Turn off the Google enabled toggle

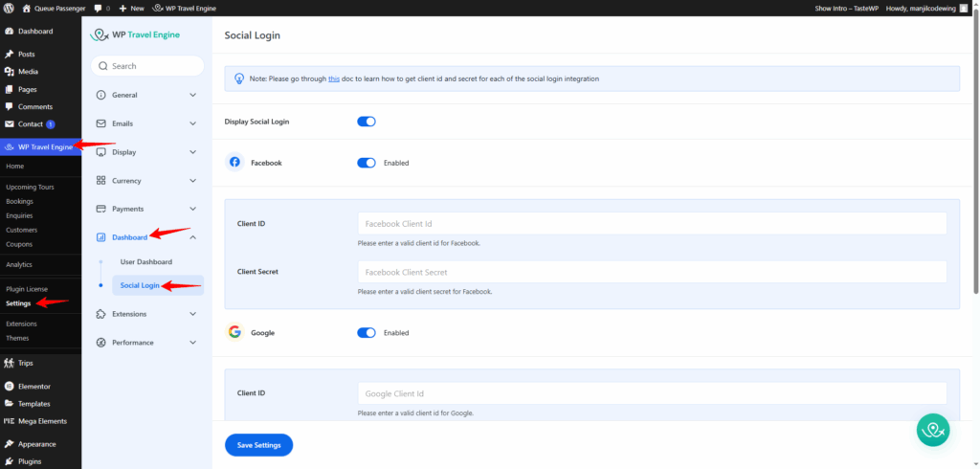pyautogui.click(x=366, y=333)
